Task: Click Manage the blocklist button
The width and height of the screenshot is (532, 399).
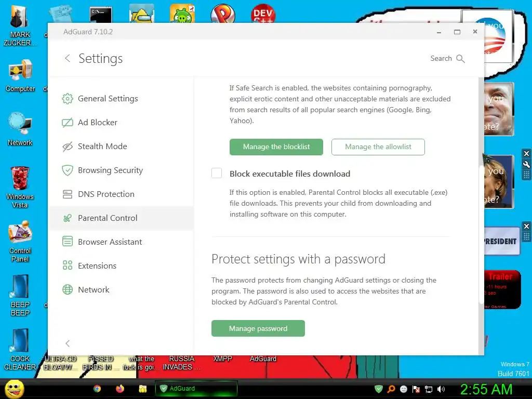Action: click(276, 147)
